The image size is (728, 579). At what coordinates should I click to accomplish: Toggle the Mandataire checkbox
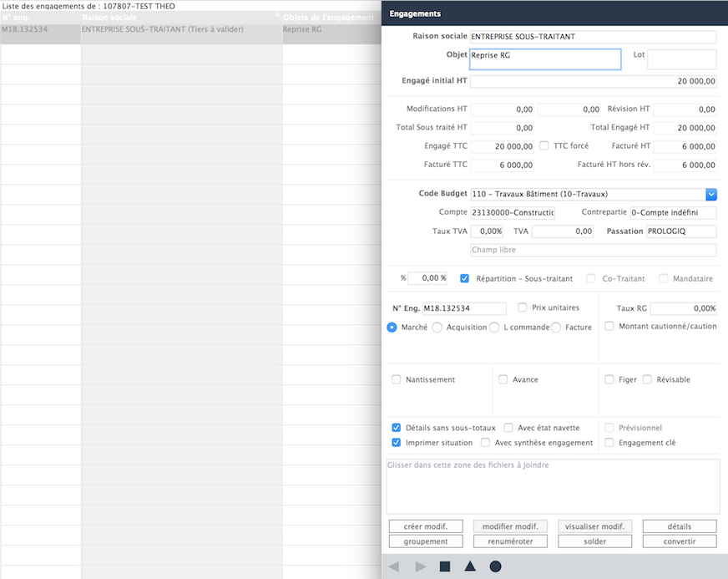pos(663,278)
